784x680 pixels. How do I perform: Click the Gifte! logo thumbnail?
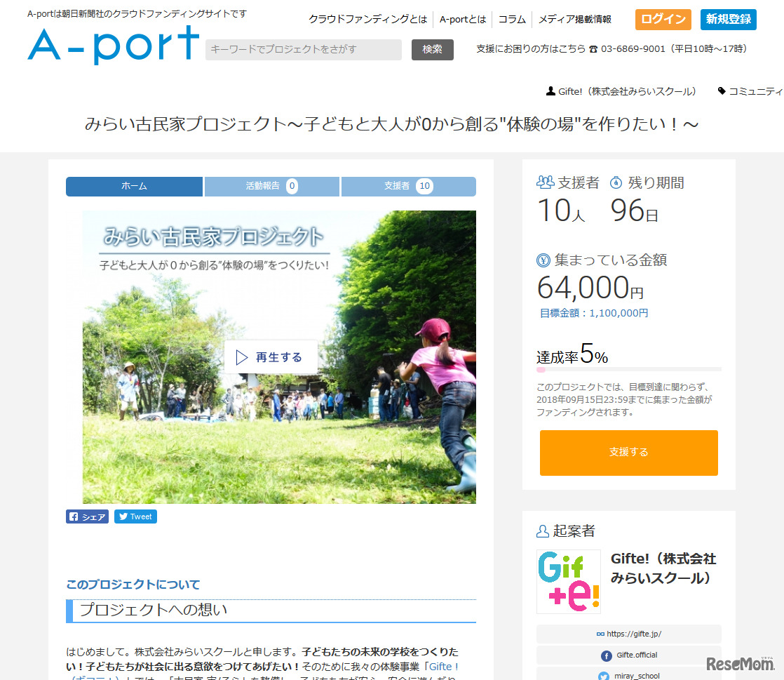[569, 582]
